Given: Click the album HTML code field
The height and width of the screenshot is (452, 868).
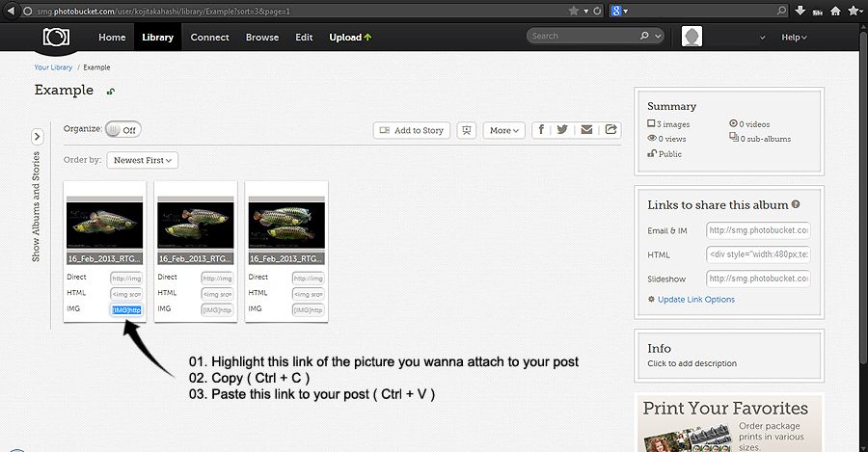Looking at the screenshot, I should point(758,254).
